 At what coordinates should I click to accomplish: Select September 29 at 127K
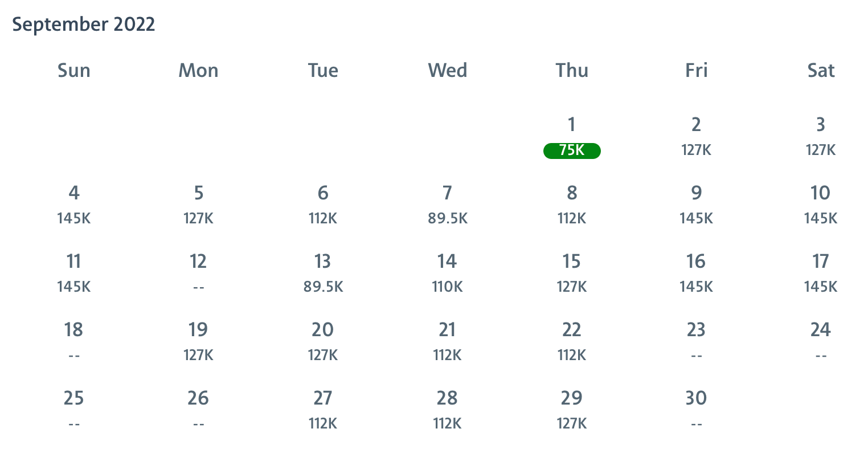[571, 410]
